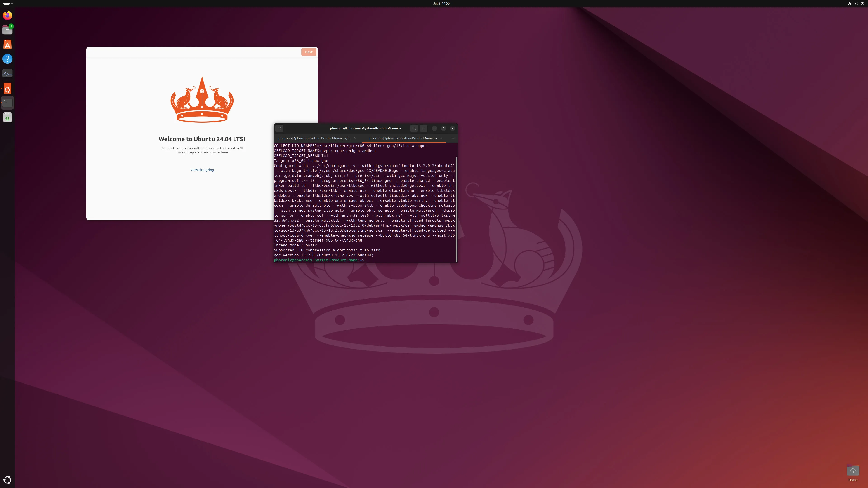868x488 pixels.
Task: Click the orange crown logo image
Action: pyautogui.click(x=202, y=99)
